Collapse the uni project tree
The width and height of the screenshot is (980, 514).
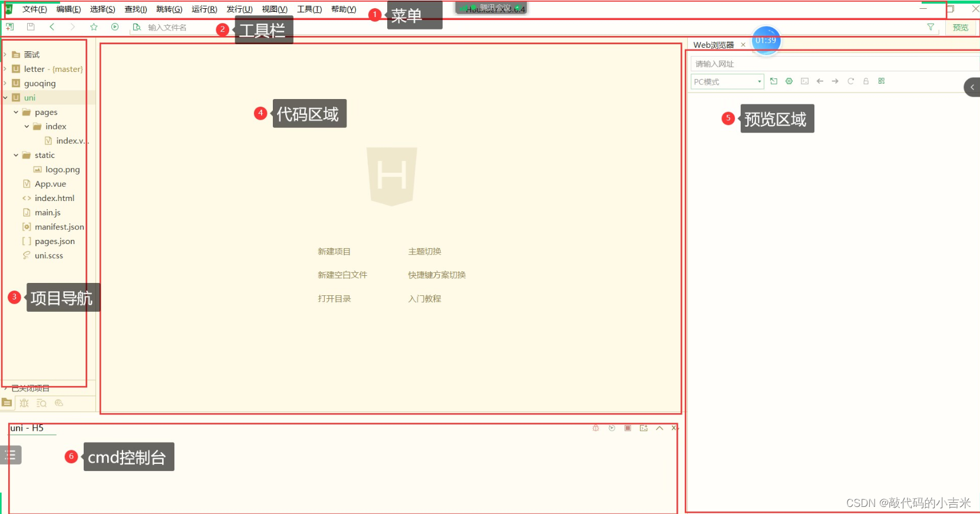click(5, 98)
